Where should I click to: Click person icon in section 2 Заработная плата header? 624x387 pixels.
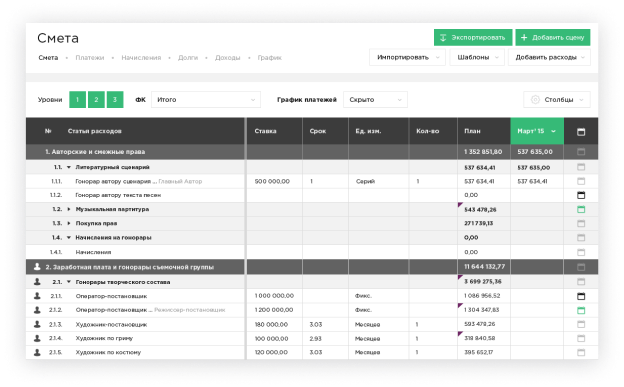tap(37, 266)
